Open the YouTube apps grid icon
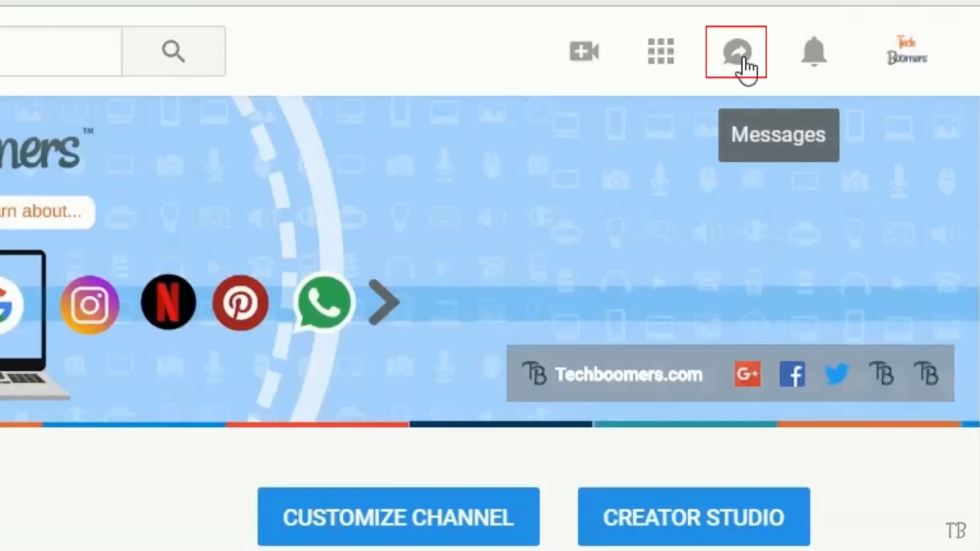The height and width of the screenshot is (551, 980). click(x=660, y=51)
